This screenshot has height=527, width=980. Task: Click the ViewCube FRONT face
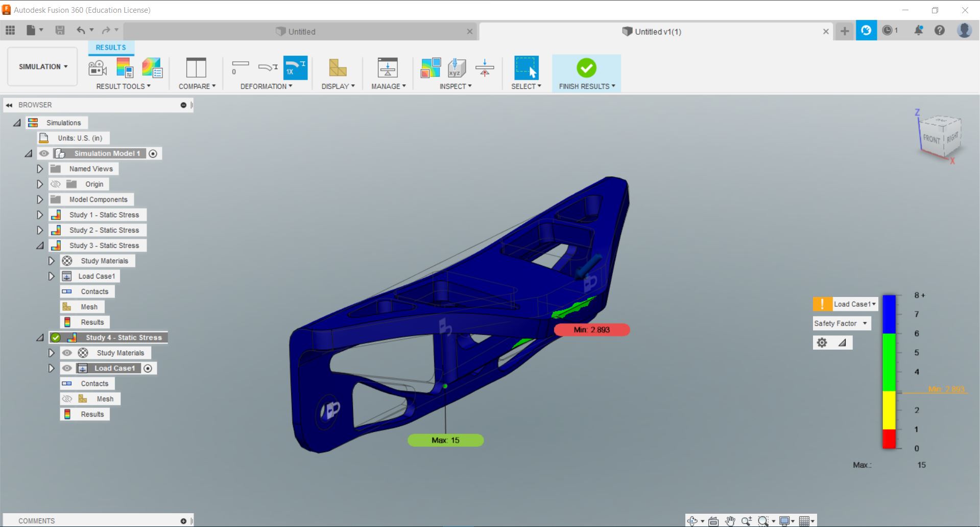931,139
